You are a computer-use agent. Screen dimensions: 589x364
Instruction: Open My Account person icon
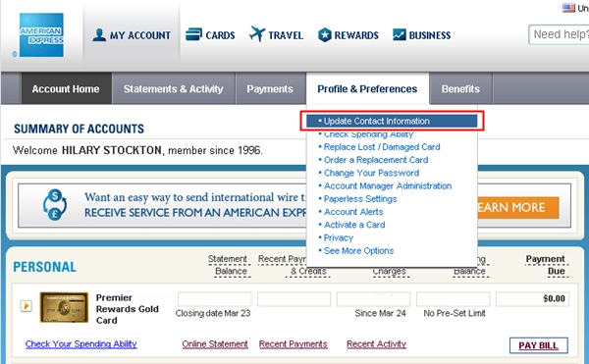click(99, 35)
